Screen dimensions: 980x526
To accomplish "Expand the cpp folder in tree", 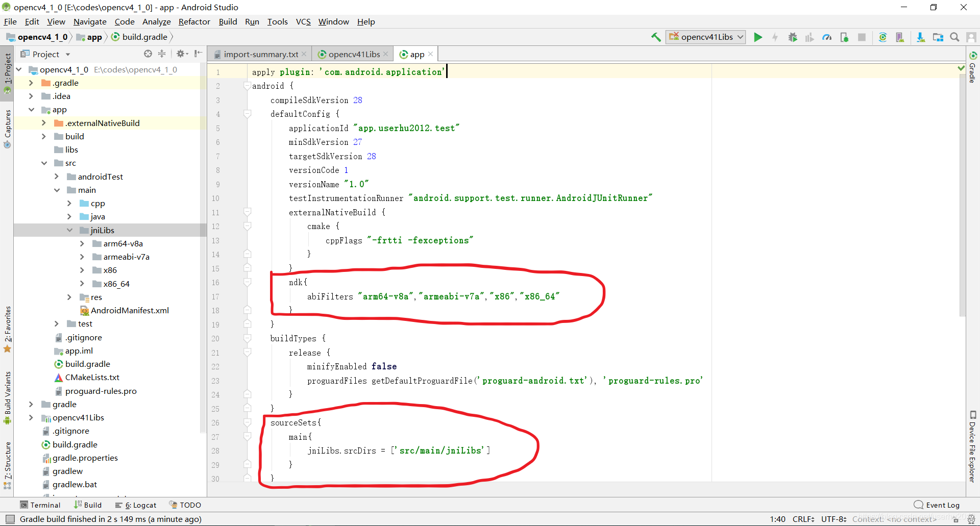I will click(x=69, y=204).
